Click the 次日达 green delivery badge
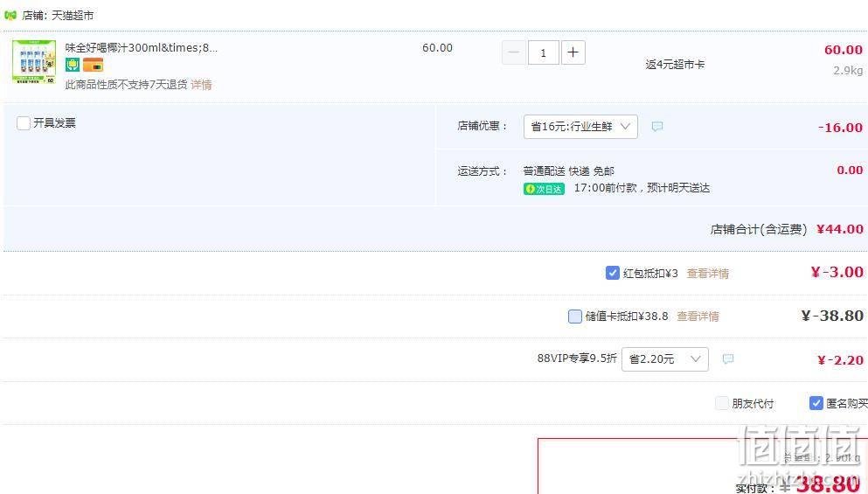The height and width of the screenshot is (494, 868). click(x=545, y=189)
